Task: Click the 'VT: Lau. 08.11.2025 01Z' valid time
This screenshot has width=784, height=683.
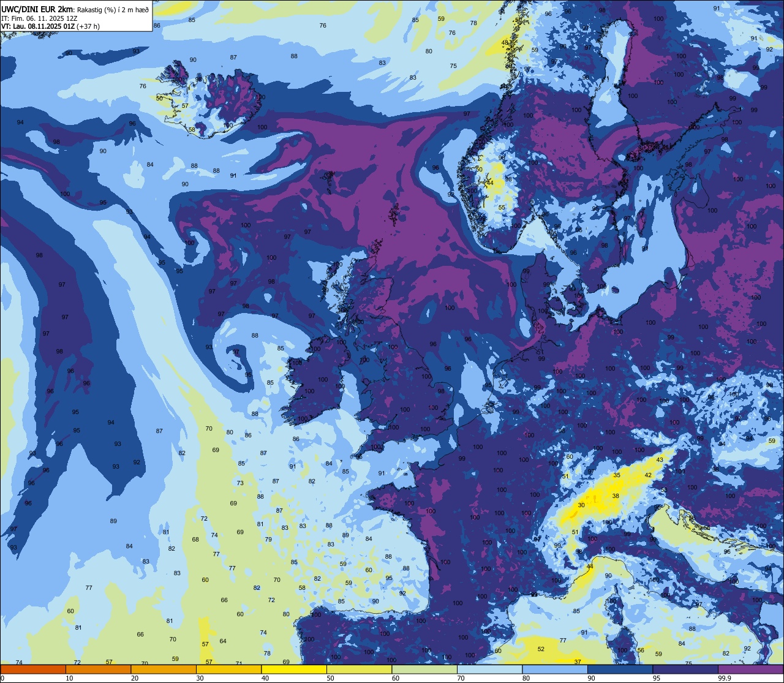Action: 38,26
